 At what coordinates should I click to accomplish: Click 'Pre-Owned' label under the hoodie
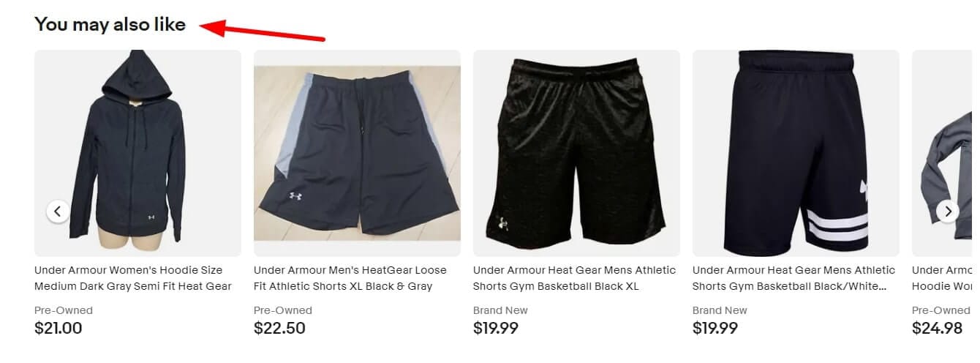click(x=64, y=310)
